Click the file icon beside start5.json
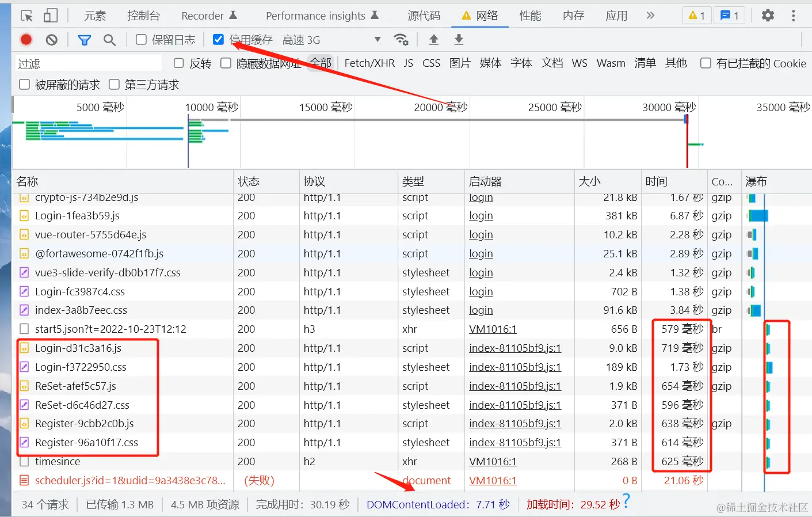 point(24,329)
